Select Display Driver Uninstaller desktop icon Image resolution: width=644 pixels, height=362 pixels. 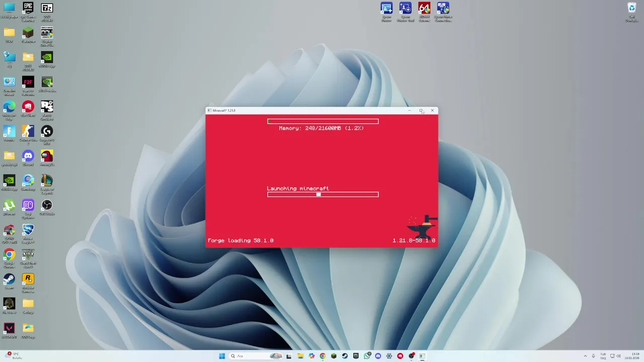(47, 37)
